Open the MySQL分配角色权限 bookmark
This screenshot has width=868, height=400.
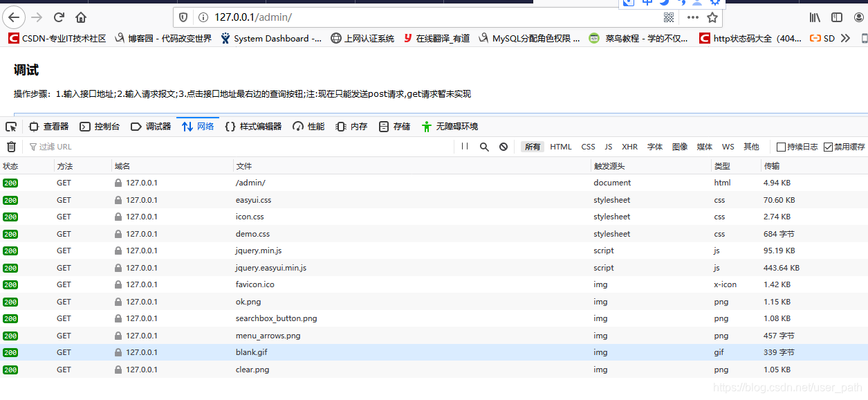pos(529,39)
